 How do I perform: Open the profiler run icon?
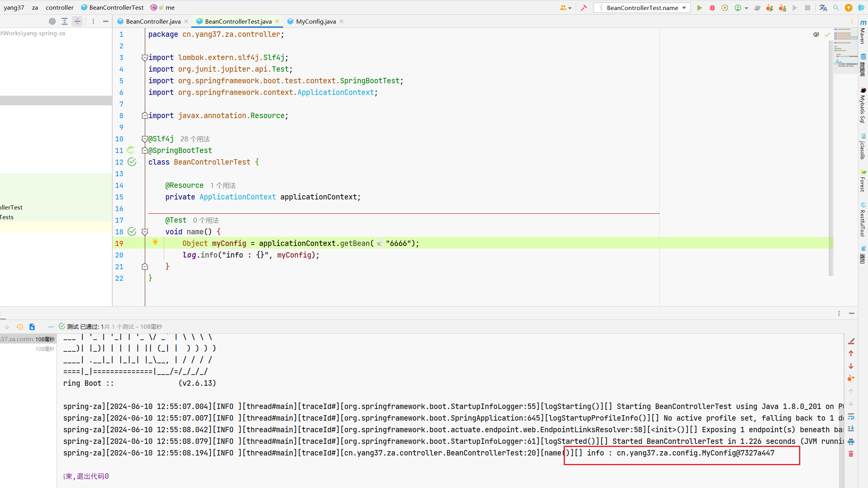pos(738,8)
